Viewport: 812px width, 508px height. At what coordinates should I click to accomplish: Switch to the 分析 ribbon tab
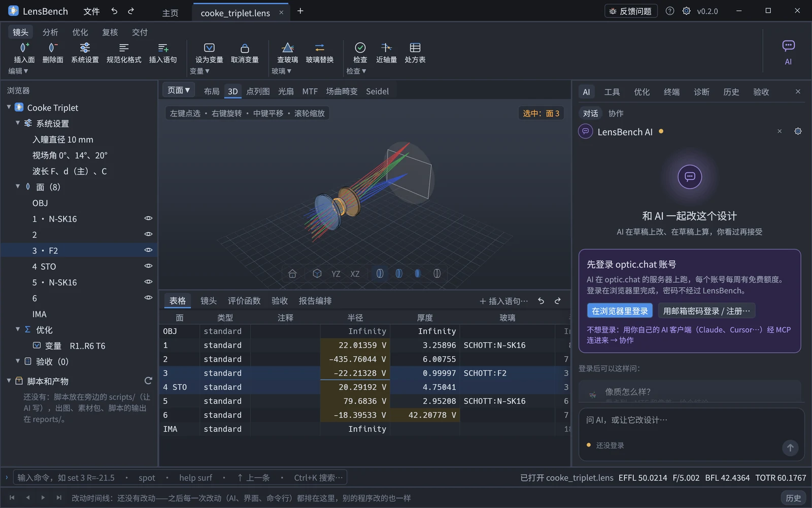[50, 32]
